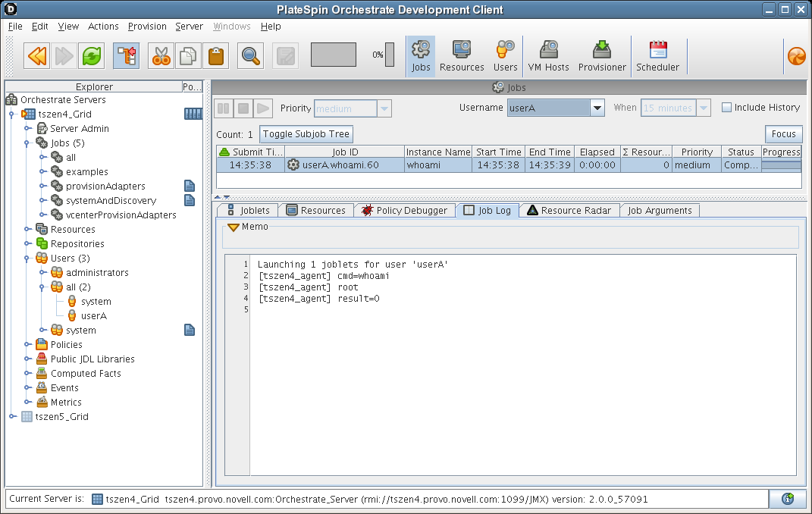Sort by the Job ID column header
Image resolution: width=812 pixels, height=514 pixels.
[345, 152]
